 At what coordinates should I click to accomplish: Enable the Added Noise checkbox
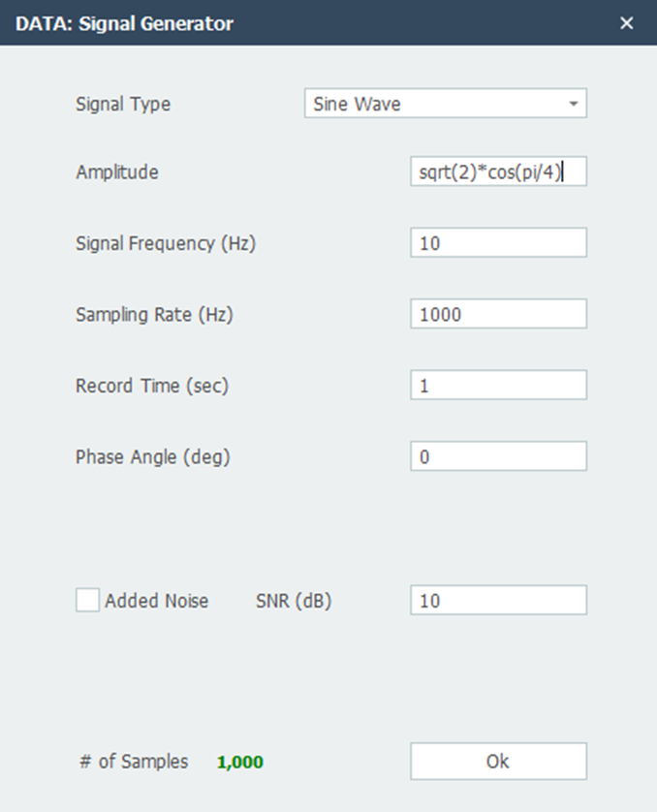point(88,601)
